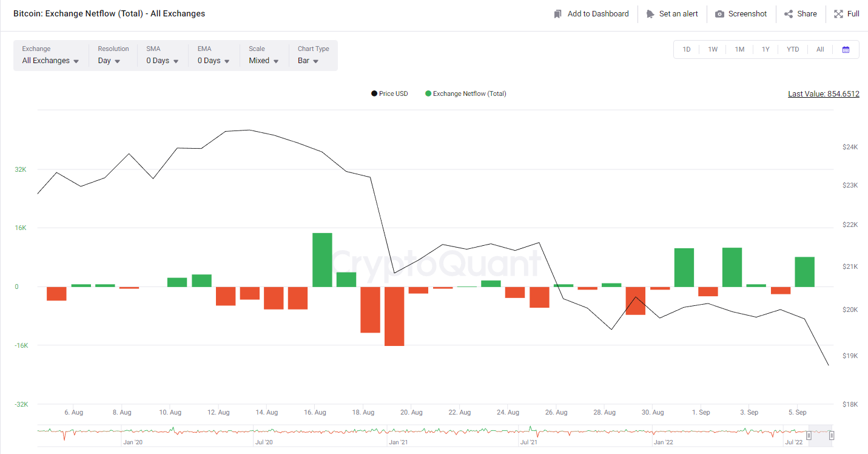Click the Add to Dashboard bookmark icon
The width and height of the screenshot is (868, 454).
pos(558,14)
